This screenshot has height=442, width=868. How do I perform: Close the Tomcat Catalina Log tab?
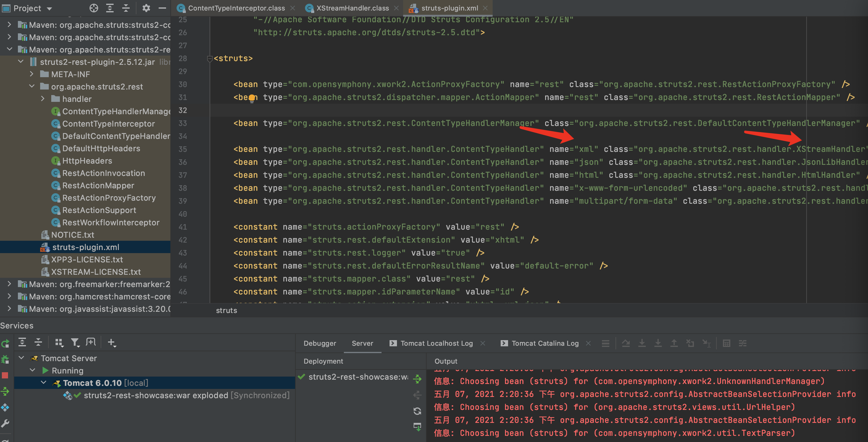click(x=588, y=343)
